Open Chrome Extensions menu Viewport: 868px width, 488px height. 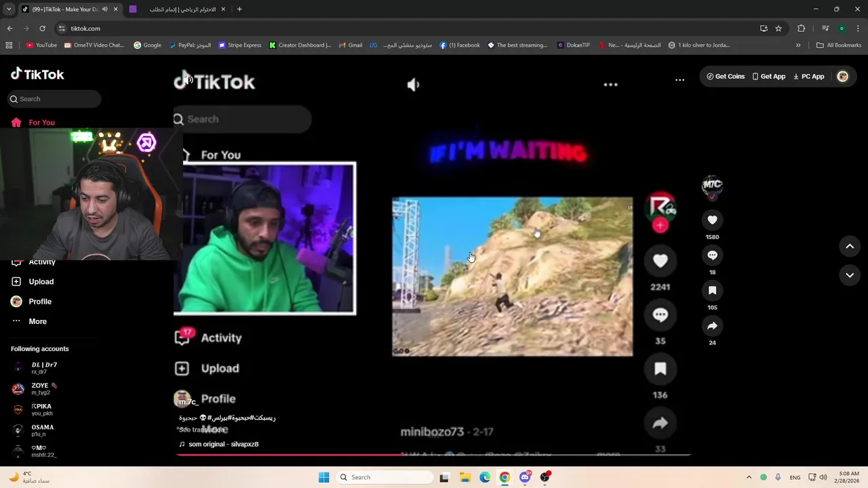[801, 28]
